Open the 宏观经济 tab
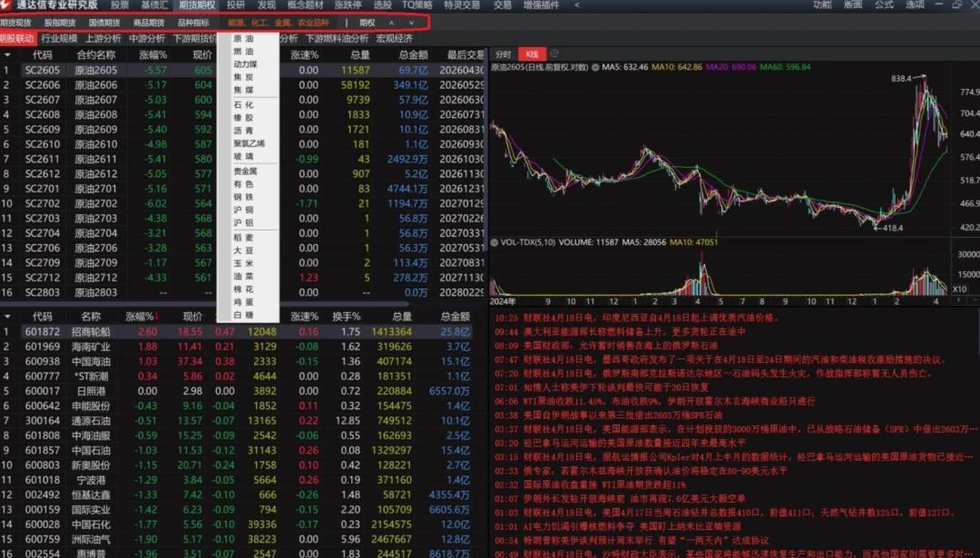Image resolution: width=980 pixels, height=558 pixels. pyautogui.click(x=394, y=39)
